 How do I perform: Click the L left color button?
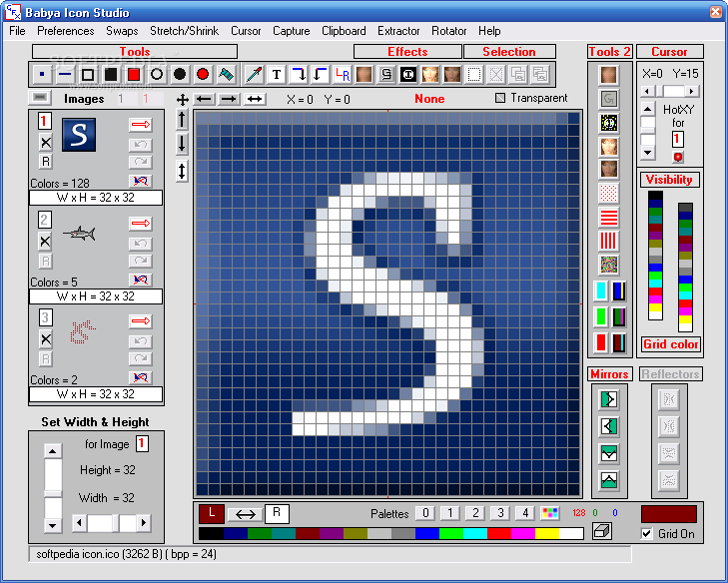click(212, 514)
